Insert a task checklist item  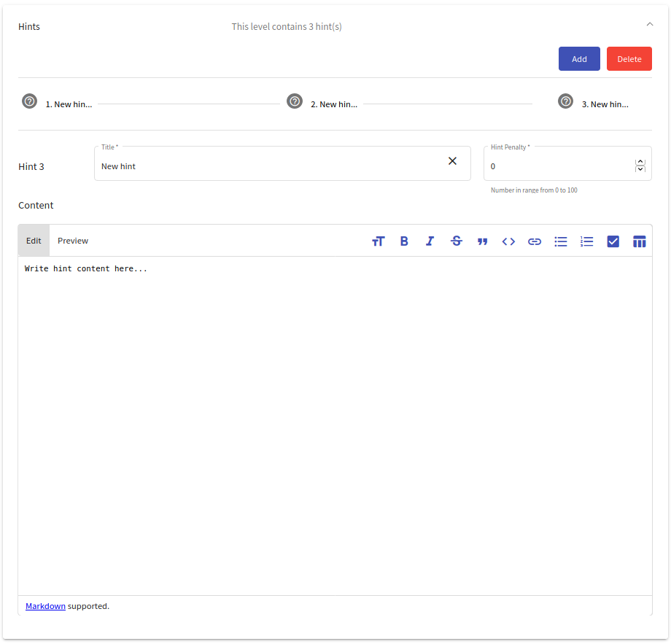tap(613, 241)
